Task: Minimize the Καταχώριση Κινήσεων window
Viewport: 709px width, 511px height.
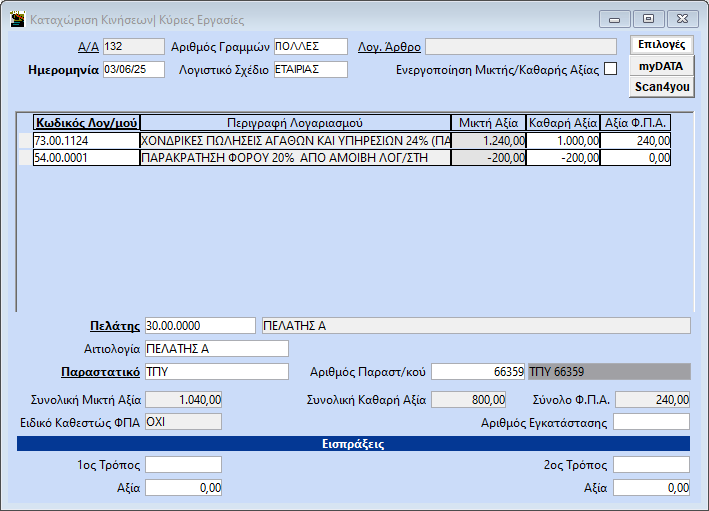Action: [614, 19]
